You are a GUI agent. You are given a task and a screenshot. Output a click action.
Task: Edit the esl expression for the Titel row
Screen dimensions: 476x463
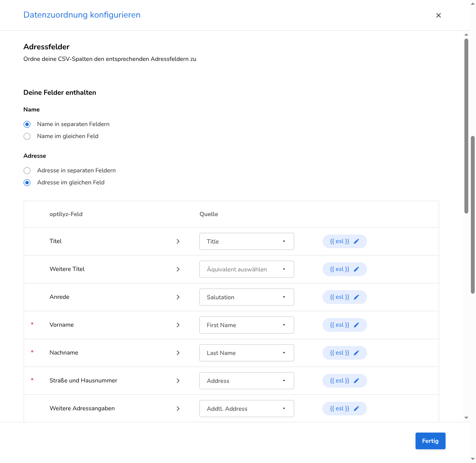[x=344, y=241]
